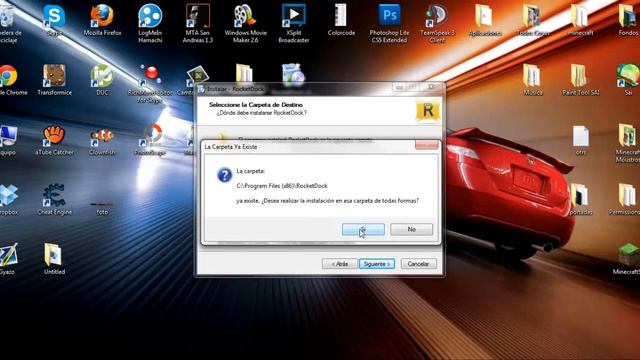The width and height of the screenshot is (640, 360).
Task: Open Photoshop Lite CS5 Extended shortcut
Action: (389, 24)
